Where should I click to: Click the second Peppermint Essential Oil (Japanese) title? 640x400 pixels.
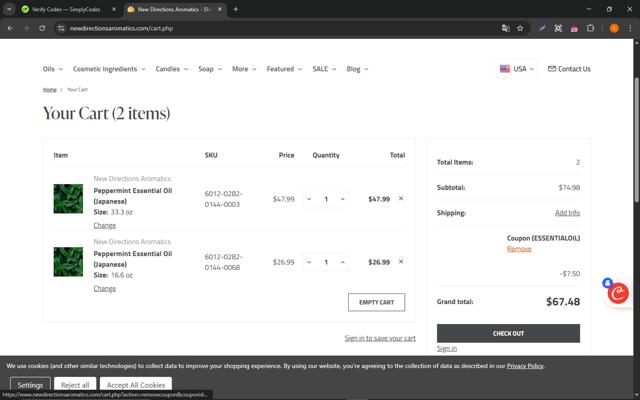pyautogui.click(x=133, y=259)
